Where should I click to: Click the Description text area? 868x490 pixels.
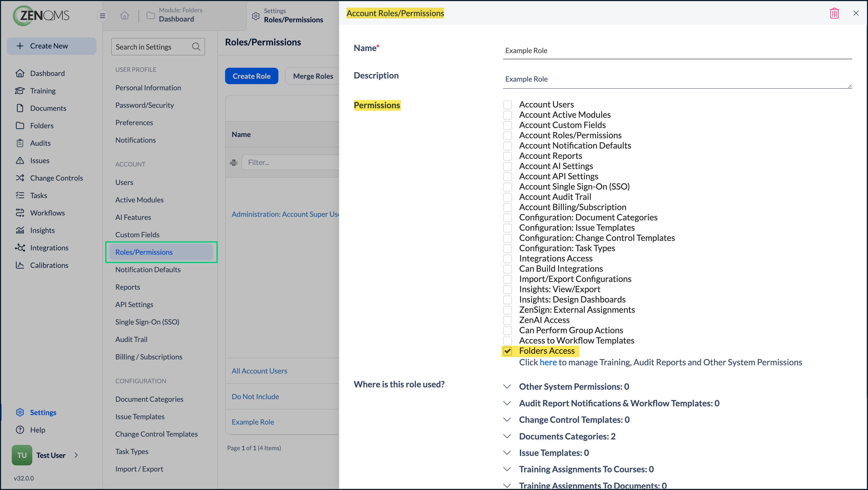[677, 79]
